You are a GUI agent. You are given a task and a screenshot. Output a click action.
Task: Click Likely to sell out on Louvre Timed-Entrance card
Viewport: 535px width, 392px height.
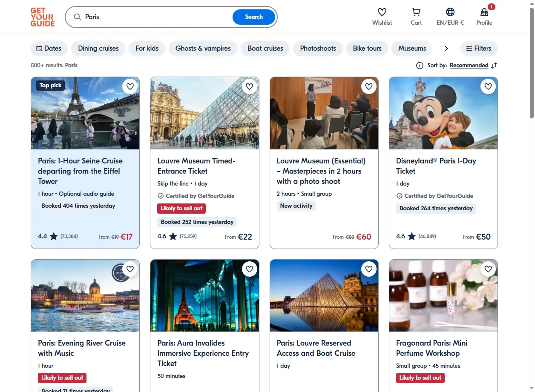pos(181,209)
